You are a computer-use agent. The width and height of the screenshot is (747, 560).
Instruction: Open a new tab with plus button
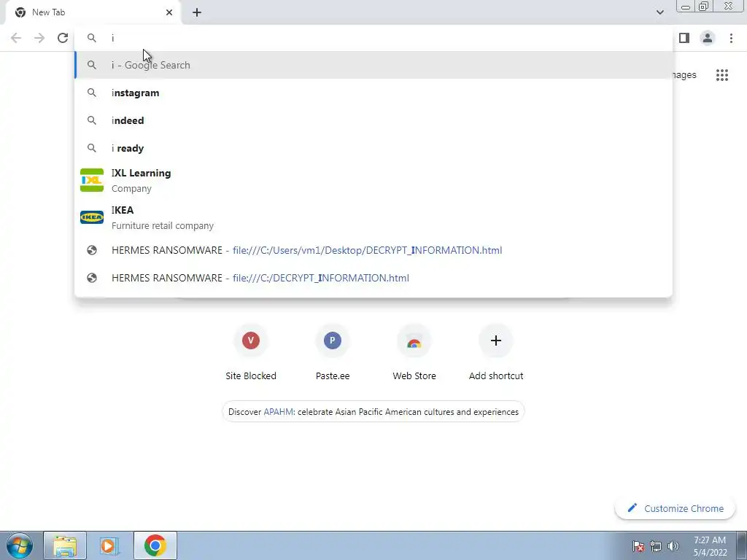197,12
